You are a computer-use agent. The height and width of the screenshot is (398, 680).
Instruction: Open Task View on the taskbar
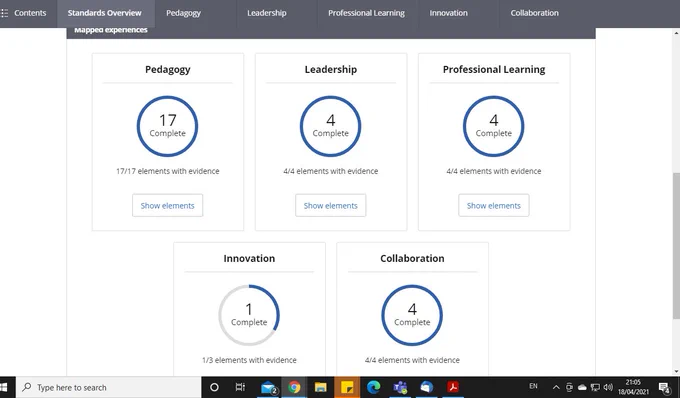(x=240, y=387)
